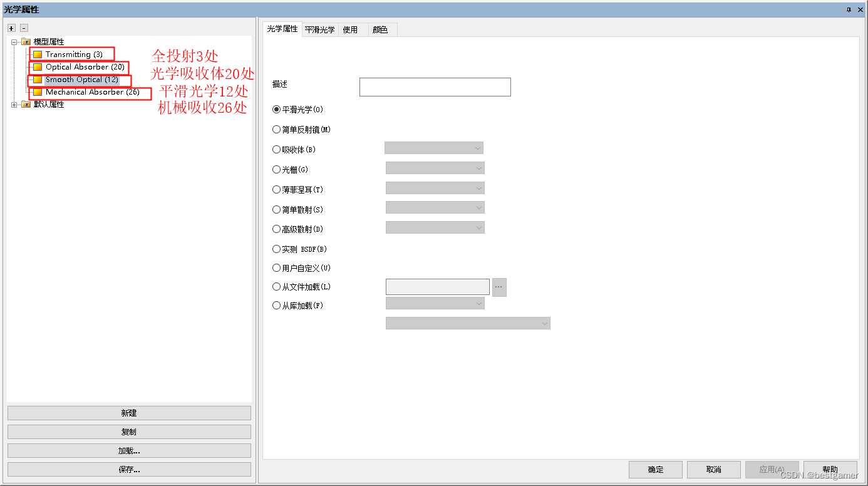Click the Optical Absorber property icon

[38, 67]
